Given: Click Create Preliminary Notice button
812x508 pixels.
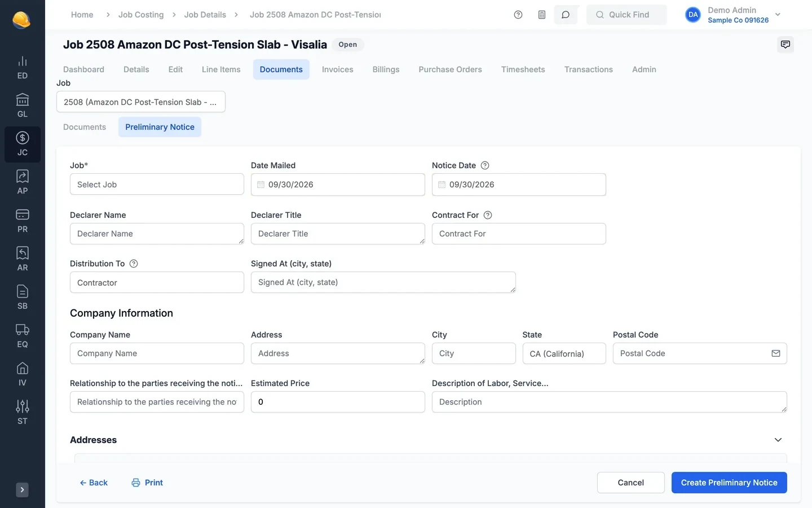Looking at the screenshot, I should [729, 483].
